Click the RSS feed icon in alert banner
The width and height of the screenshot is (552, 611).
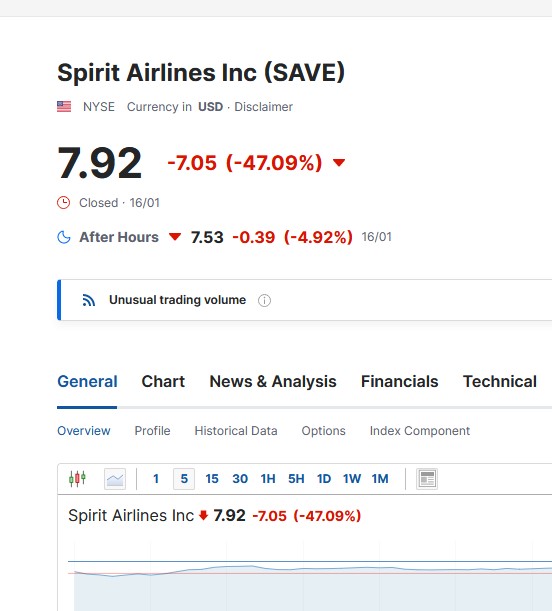[88, 300]
